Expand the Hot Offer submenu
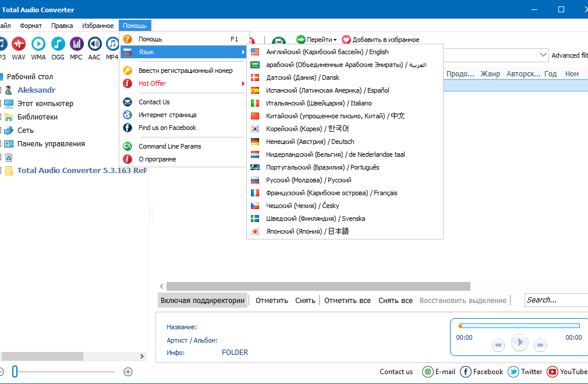588x384 pixels. 183,83
